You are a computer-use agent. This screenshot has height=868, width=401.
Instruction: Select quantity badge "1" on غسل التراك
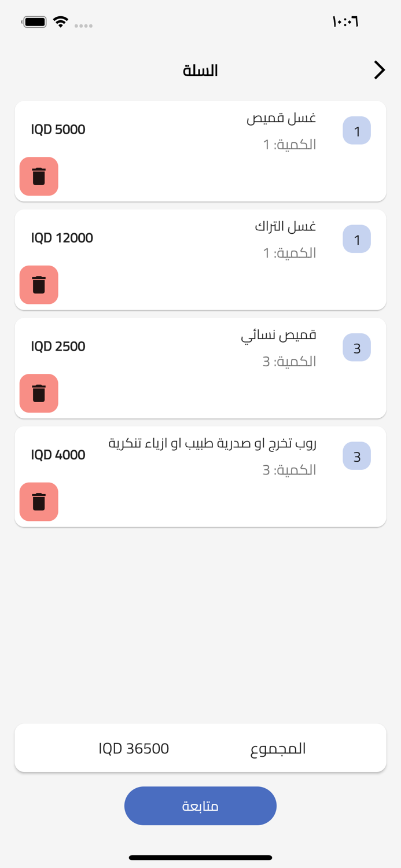tap(356, 239)
